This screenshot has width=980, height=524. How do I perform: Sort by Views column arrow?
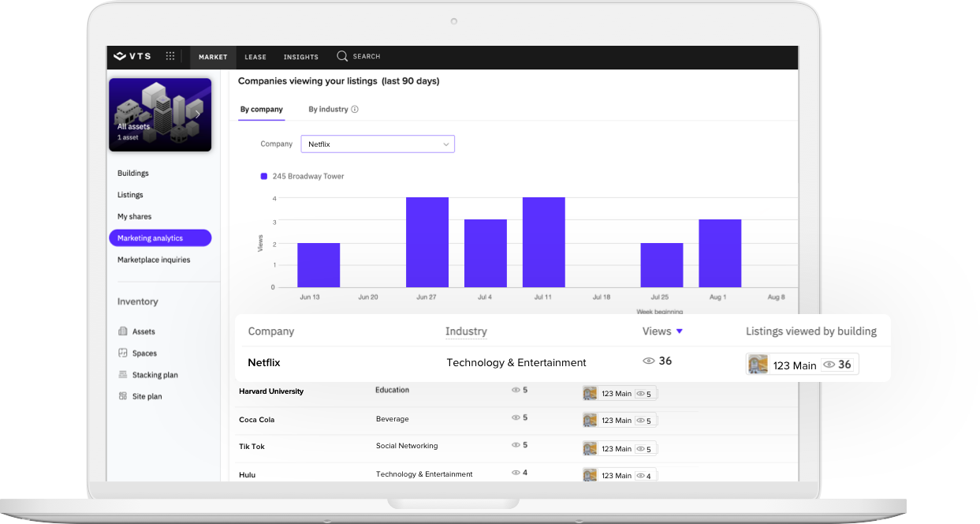[x=680, y=331]
